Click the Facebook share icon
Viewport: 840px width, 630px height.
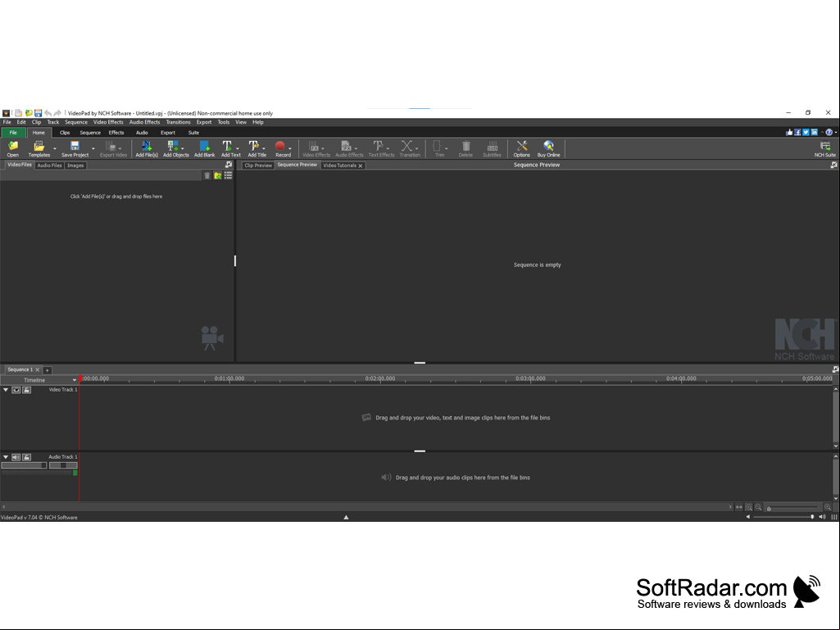pyautogui.click(x=797, y=133)
